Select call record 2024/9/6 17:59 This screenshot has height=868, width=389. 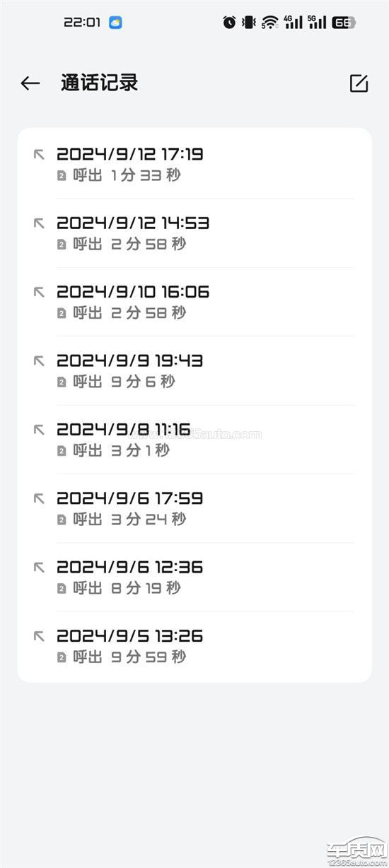click(194, 508)
